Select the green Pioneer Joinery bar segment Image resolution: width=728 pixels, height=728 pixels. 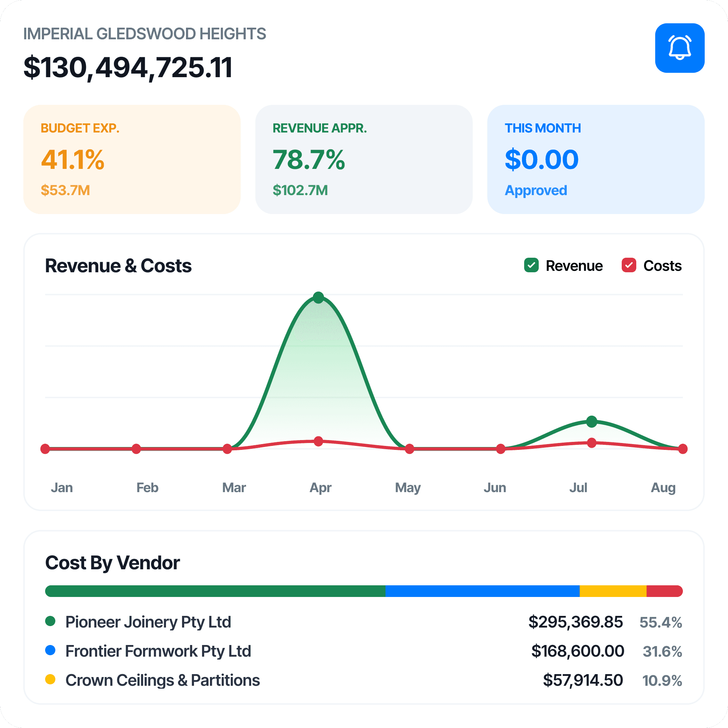pos(215,591)
